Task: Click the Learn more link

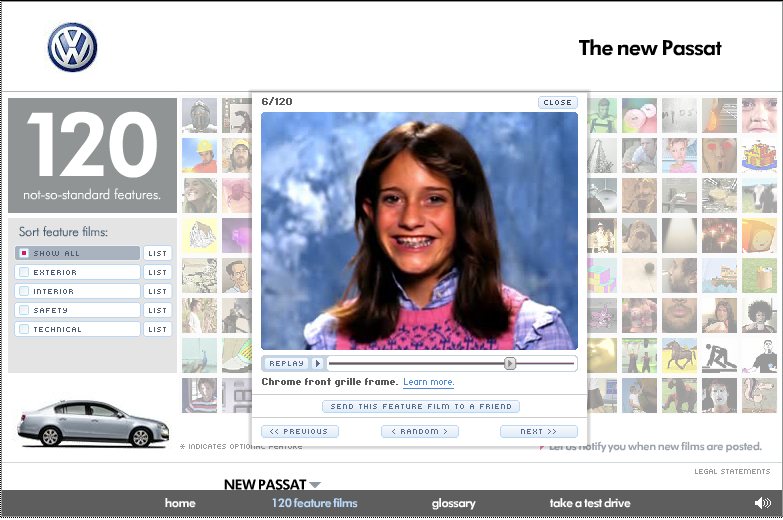Action: [x=428, y=382]
